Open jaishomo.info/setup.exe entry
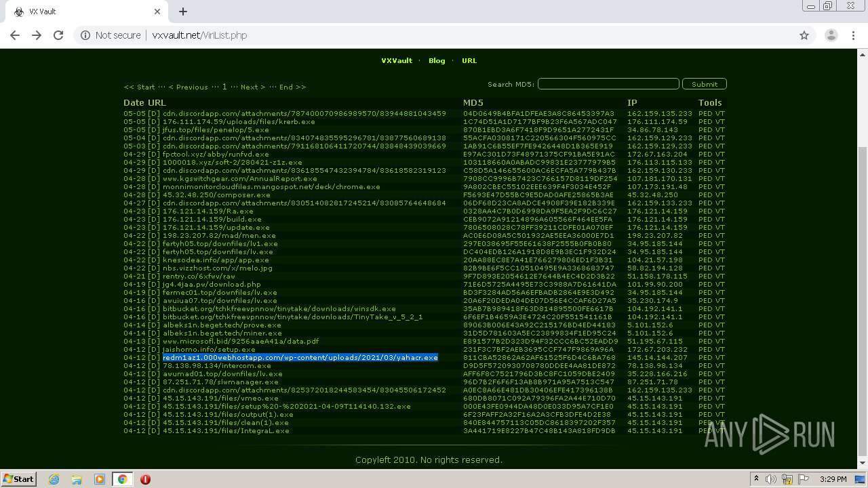The width and height of the screenshot is (868, 488). tap(209, 350)
